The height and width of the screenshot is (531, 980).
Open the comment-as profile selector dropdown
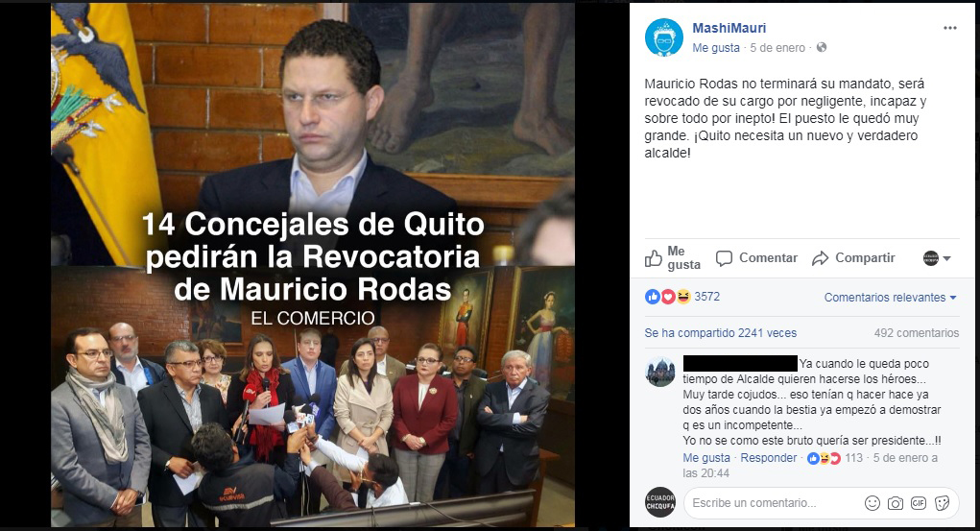pos(937,258)
